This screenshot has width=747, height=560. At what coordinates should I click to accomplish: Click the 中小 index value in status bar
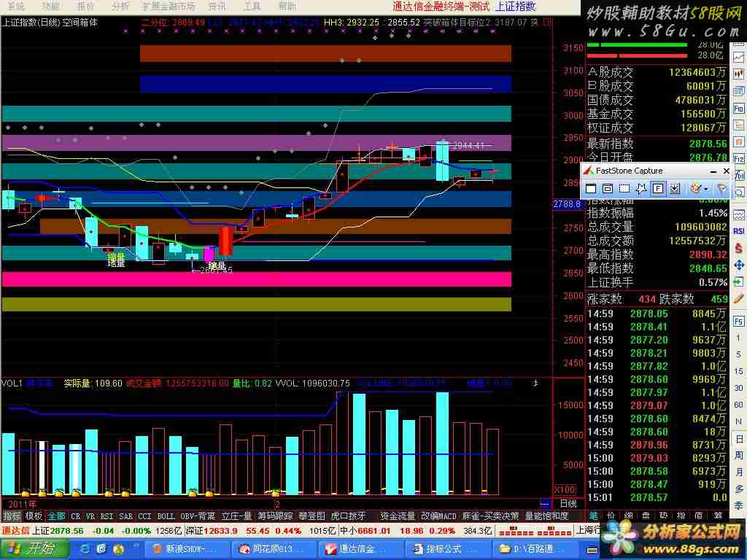tap(374, 531)
